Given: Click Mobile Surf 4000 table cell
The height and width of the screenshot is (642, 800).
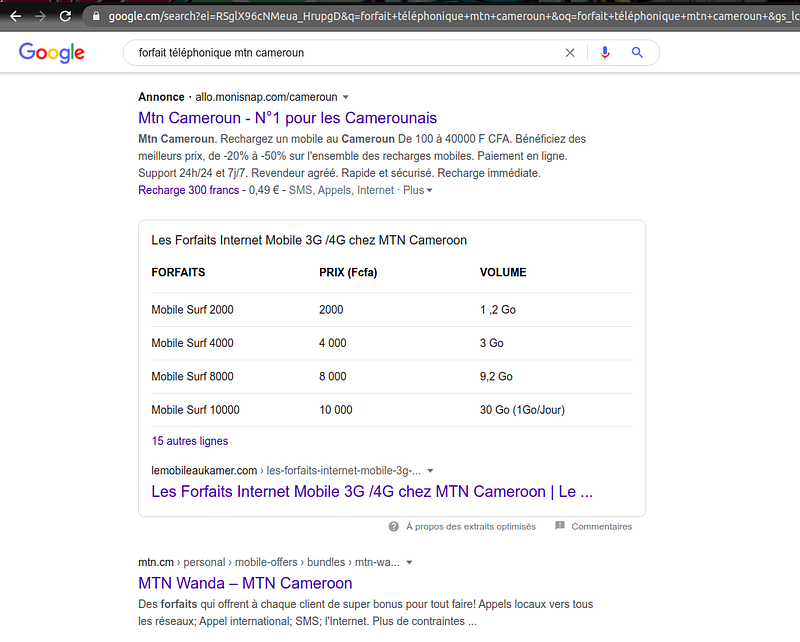Looking at the screenshot, I should point(192,343).
